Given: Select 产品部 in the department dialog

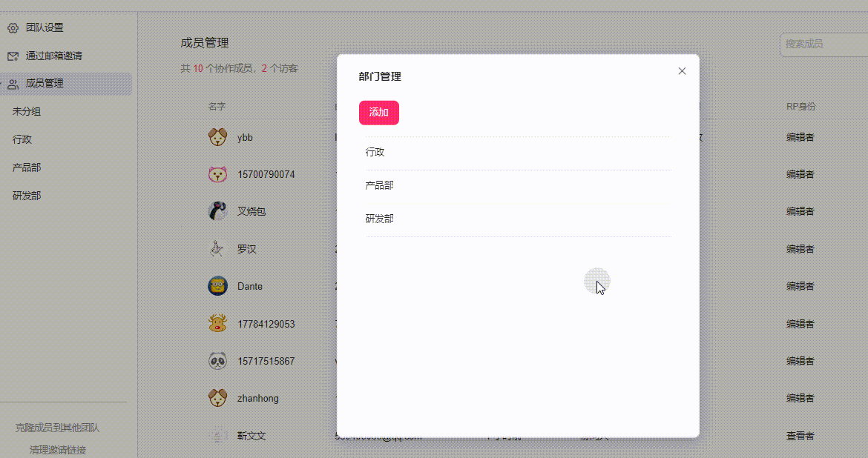Looking at the screenshot, I should 379,185.
